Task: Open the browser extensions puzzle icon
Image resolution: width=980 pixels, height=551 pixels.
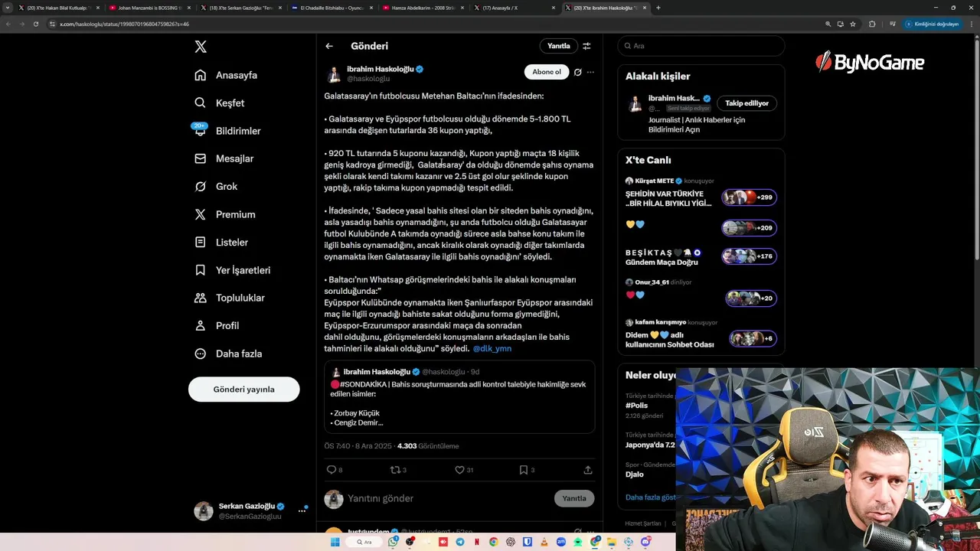Action: coord(872,24)
